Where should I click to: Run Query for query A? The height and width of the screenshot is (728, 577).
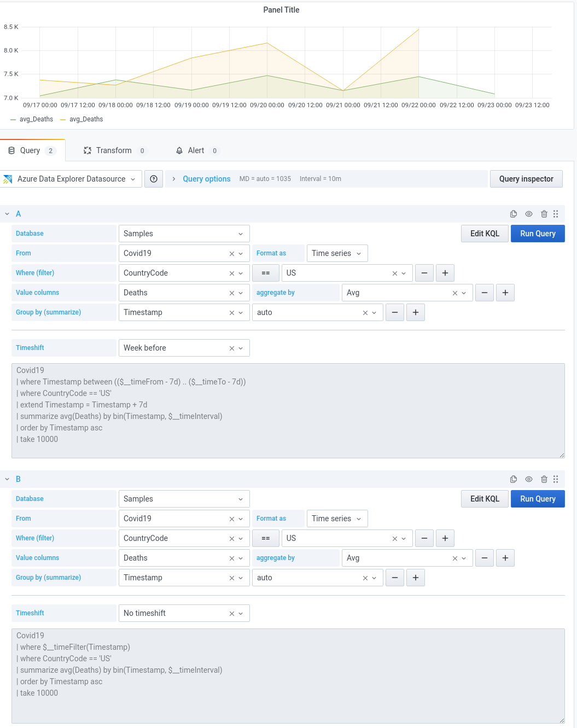pyautogui.click(x=537, y=234)
